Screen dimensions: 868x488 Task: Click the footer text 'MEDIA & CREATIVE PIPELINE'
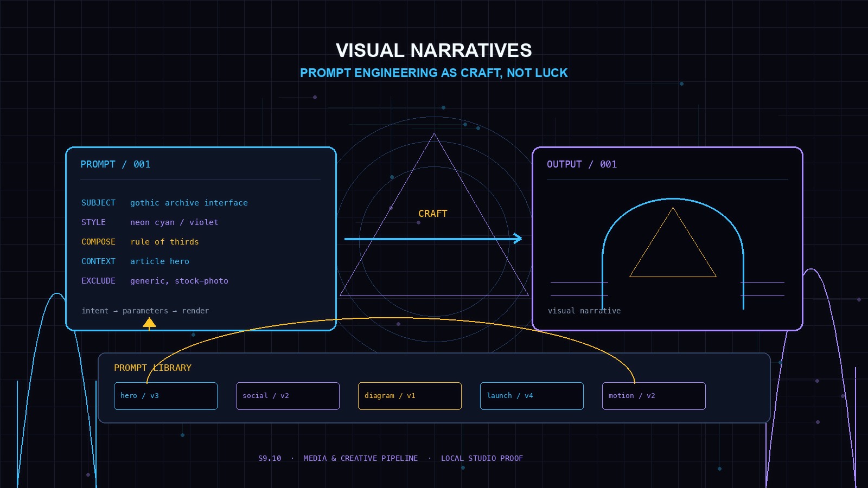tap(361, 458)
